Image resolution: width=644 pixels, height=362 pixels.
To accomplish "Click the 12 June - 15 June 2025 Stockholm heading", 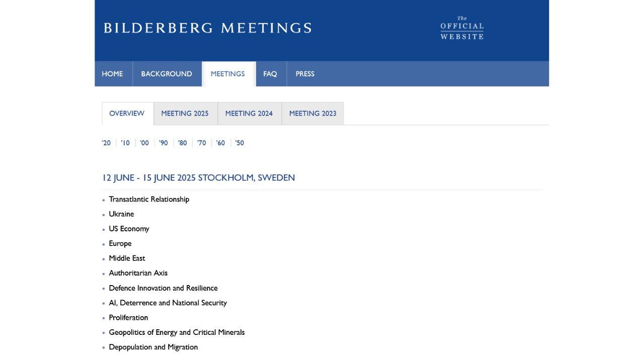I will [x=198, y=177].
